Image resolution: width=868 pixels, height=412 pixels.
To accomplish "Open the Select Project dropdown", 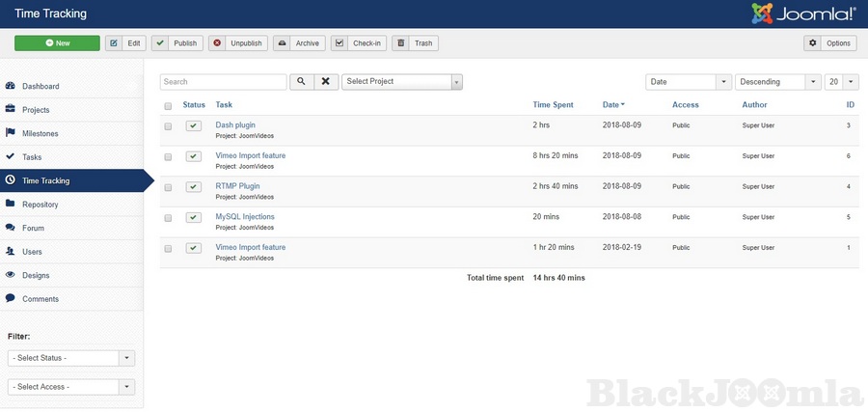I will [x=402, y=82].
